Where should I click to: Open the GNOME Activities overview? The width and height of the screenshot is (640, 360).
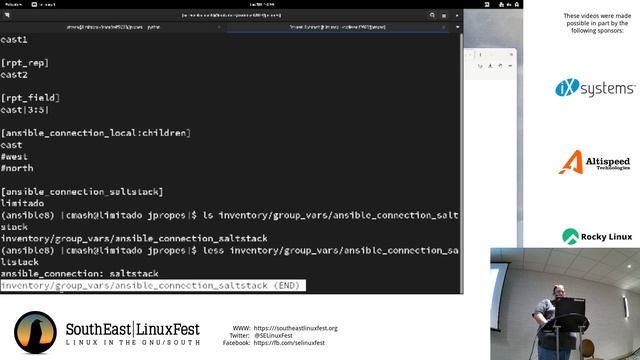point(14,4)
